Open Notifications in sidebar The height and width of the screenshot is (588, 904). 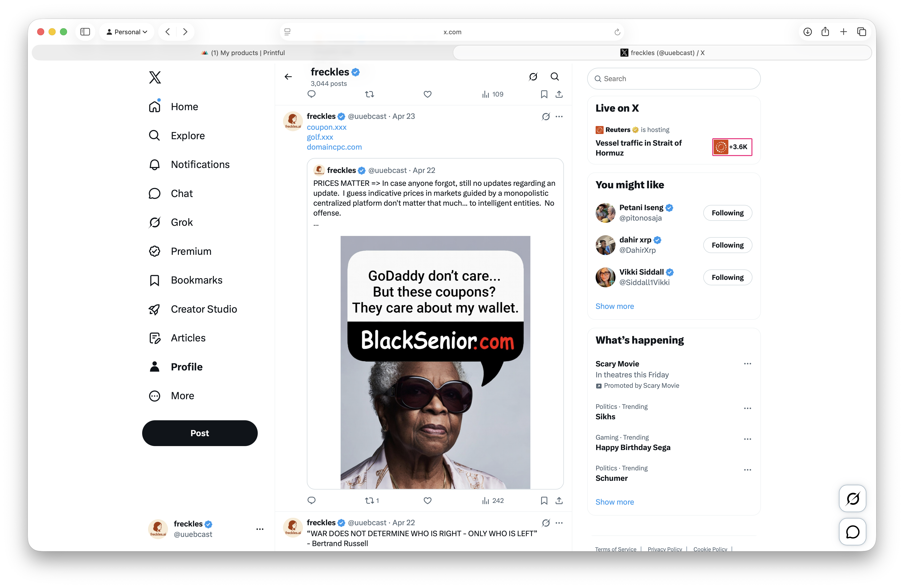coord(189,164)
